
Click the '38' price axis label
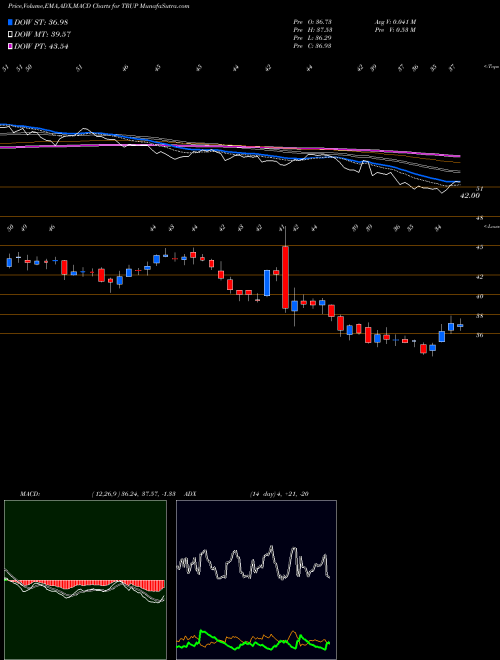pyautogui.click(x=479, y=316)
